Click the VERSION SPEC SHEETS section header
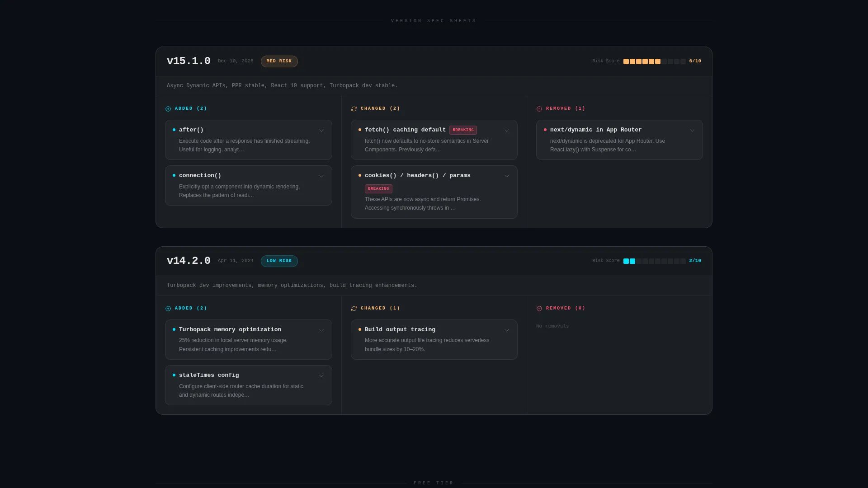 [x=434, y=21]
